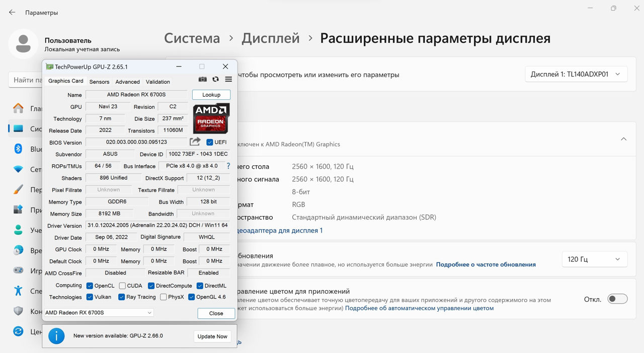The width and height of the screenshot is (644, 353).
Task: Switch to the Graphics Card tab
Action: click(66, 81)
